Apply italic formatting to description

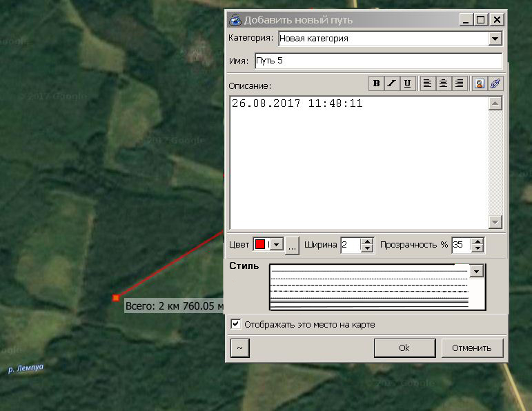[391, 83]
